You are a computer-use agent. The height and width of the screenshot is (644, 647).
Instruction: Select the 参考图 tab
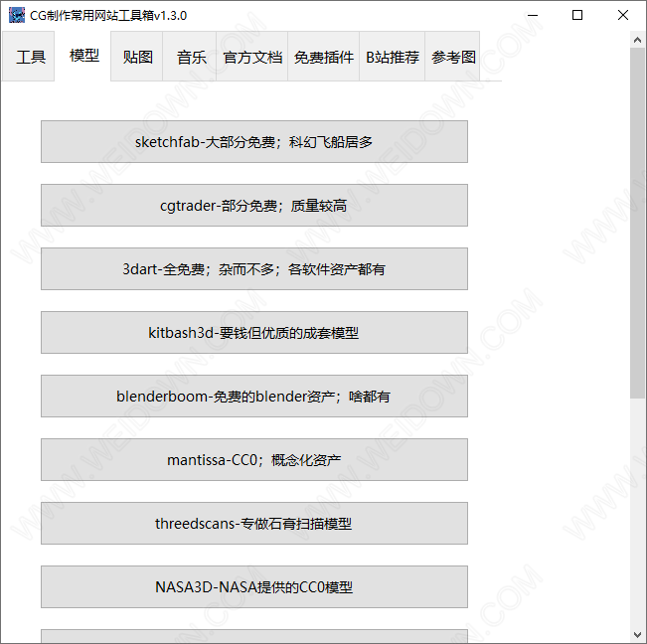[x=453, y=57]
